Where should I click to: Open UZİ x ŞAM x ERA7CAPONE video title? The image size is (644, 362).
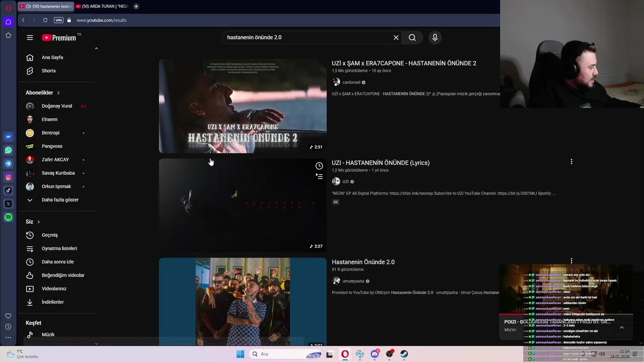pyautogui.click(x=404, y=63)
